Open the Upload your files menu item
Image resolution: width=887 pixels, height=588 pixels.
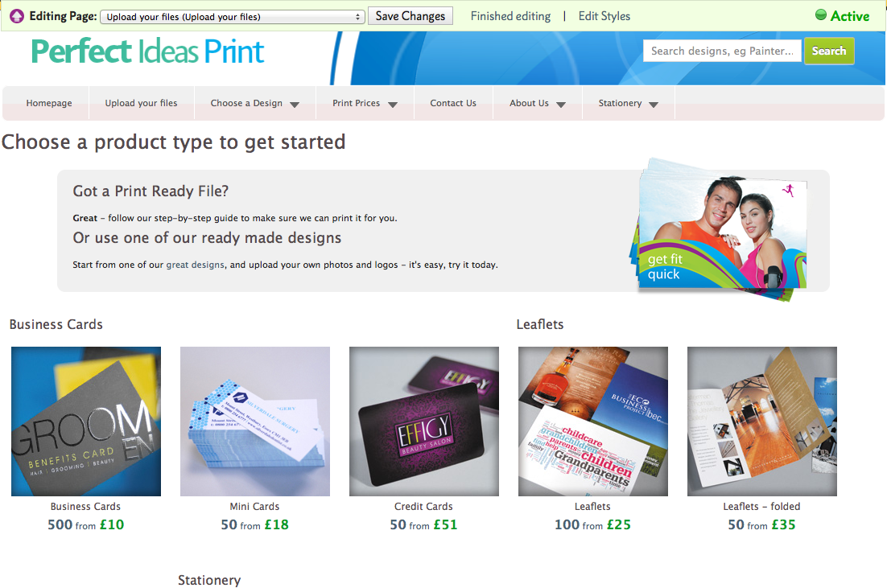(x=141, y=103)
